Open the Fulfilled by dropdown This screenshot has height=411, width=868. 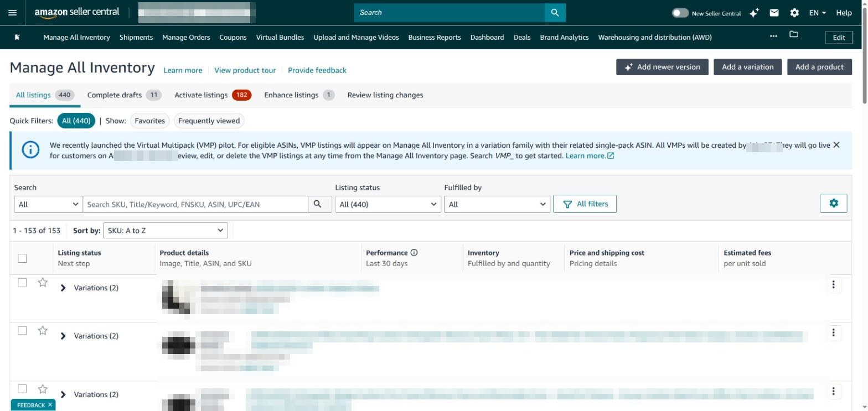click(497, 204)
